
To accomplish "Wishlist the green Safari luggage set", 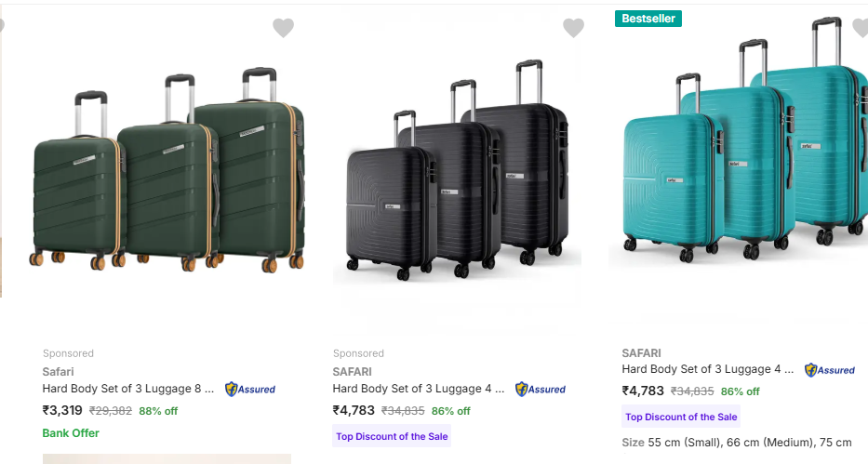I will (x=283, y=28).
